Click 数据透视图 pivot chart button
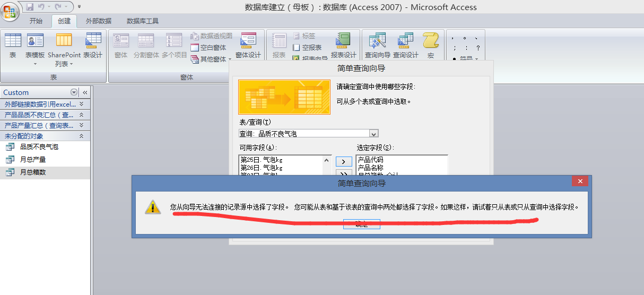Screen dimensions: 644x295 [211, 36]
